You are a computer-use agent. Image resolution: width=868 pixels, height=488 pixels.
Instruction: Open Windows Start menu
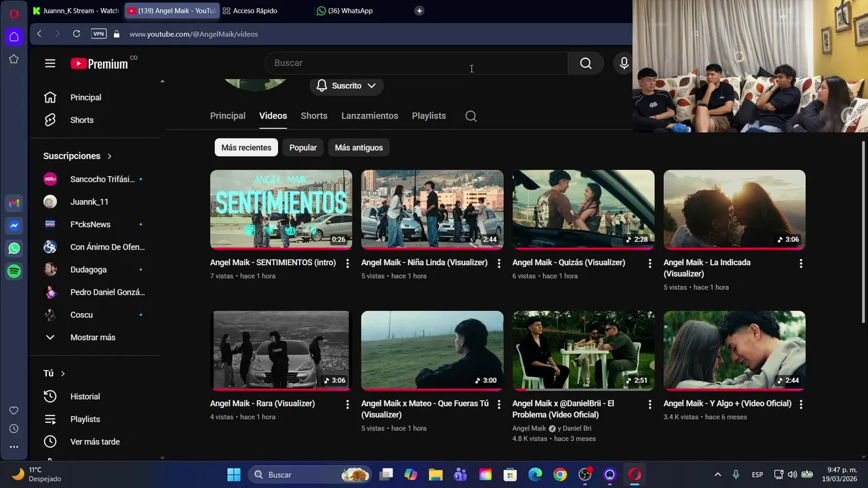click(234, 474)
